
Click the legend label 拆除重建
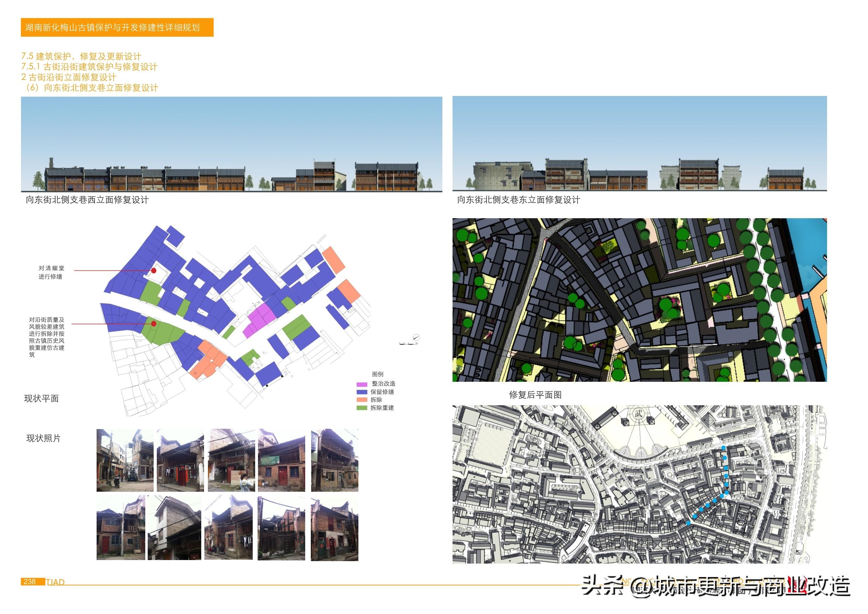[382, 408]
